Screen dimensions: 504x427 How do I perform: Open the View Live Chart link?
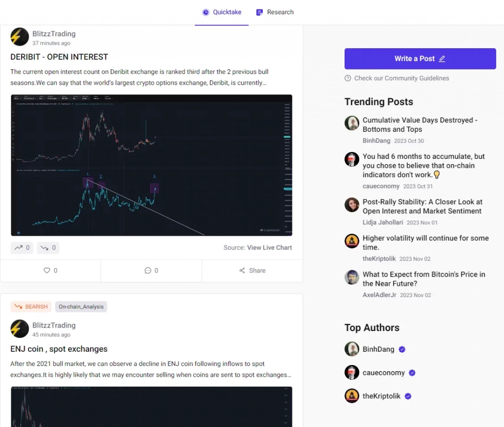point(269,247)
